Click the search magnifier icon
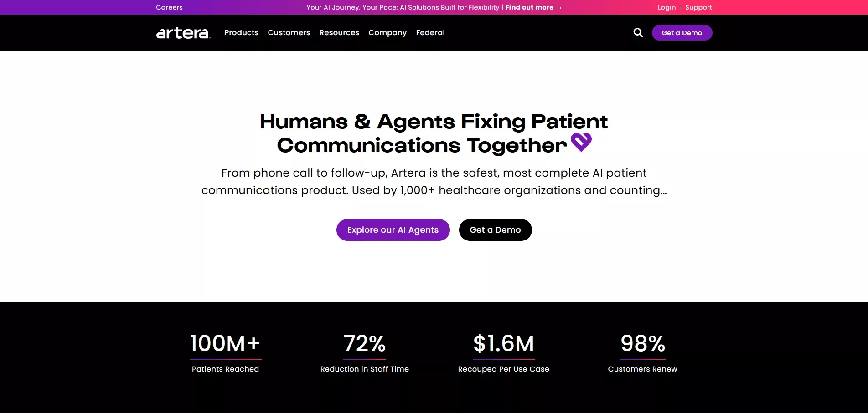This screenshot has width=868, height=413. pyautogui.click(x=638, y=33)
